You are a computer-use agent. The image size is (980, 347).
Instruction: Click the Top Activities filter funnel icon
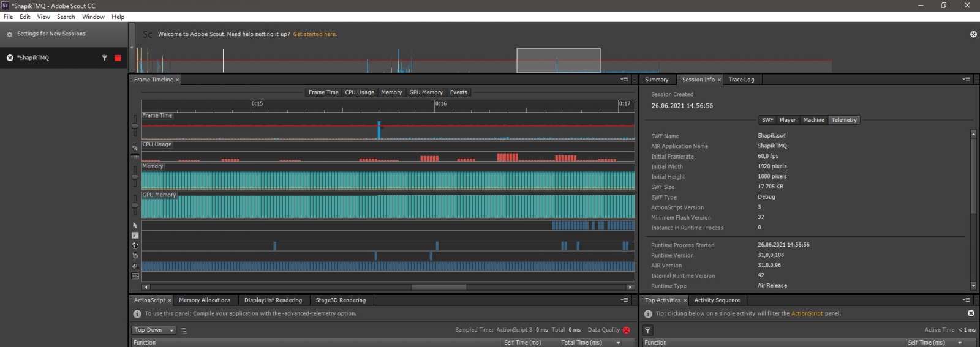(x=648, y=330)
